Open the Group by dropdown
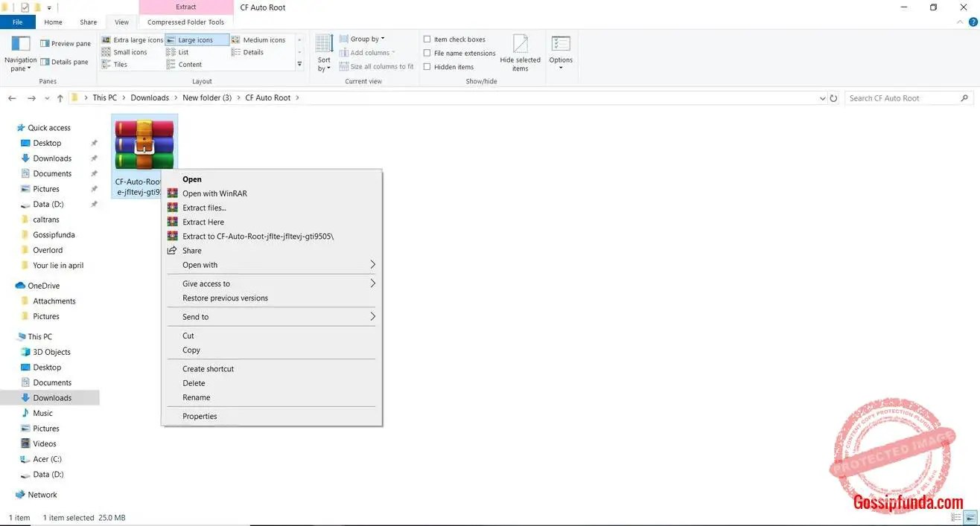The width and height of the screenshot is (980, 526). pyautogui.click(x=362, y=39)
